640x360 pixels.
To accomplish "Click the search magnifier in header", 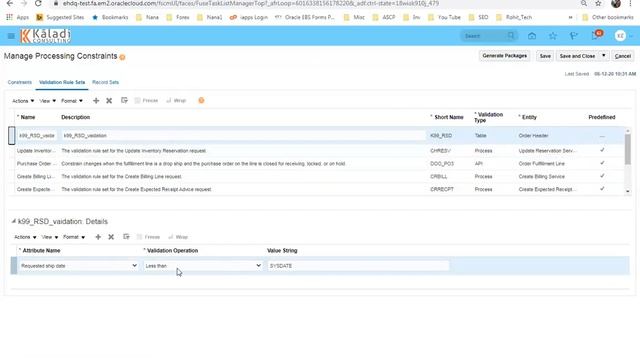I will [x=511, y=36].
